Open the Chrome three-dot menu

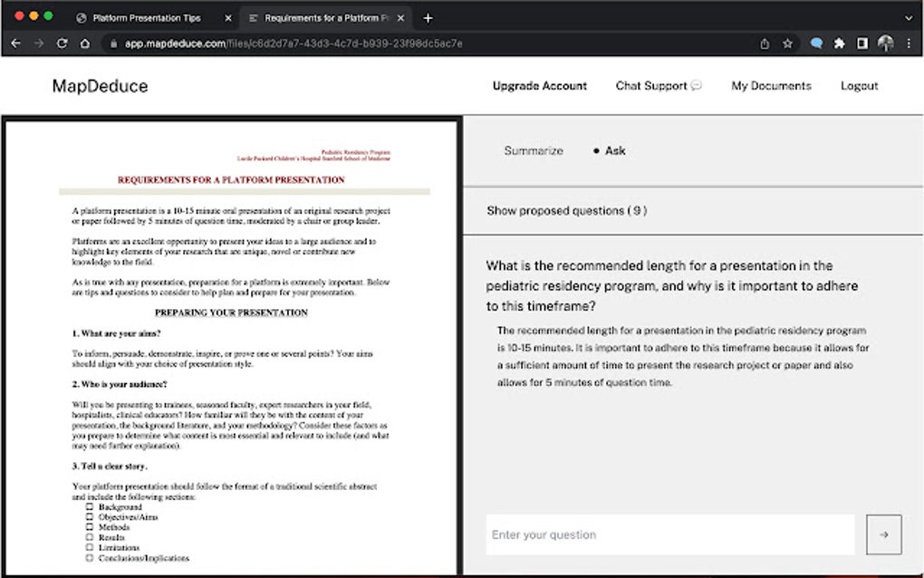click(909, 42)
